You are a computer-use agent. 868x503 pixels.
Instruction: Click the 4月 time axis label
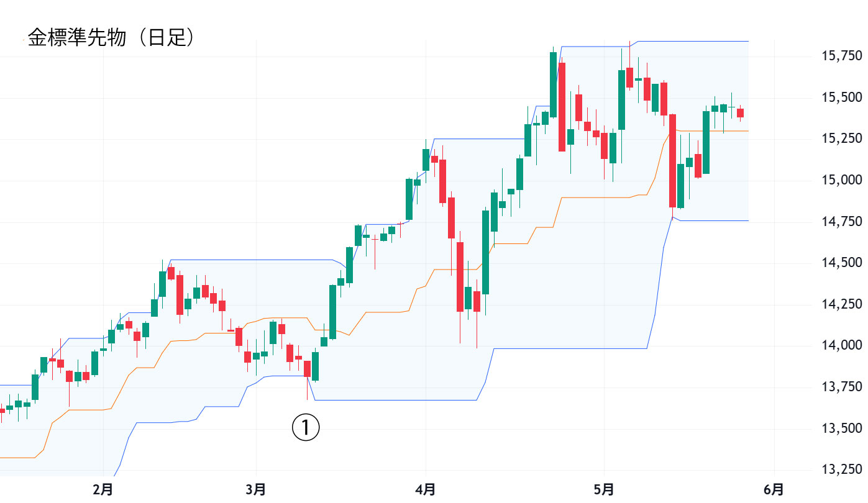pos(426,490)
